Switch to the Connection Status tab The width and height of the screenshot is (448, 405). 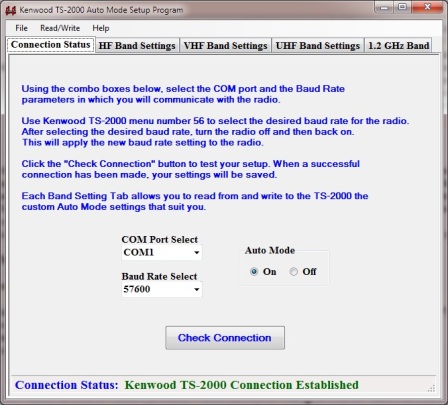[x=51, y=45]
